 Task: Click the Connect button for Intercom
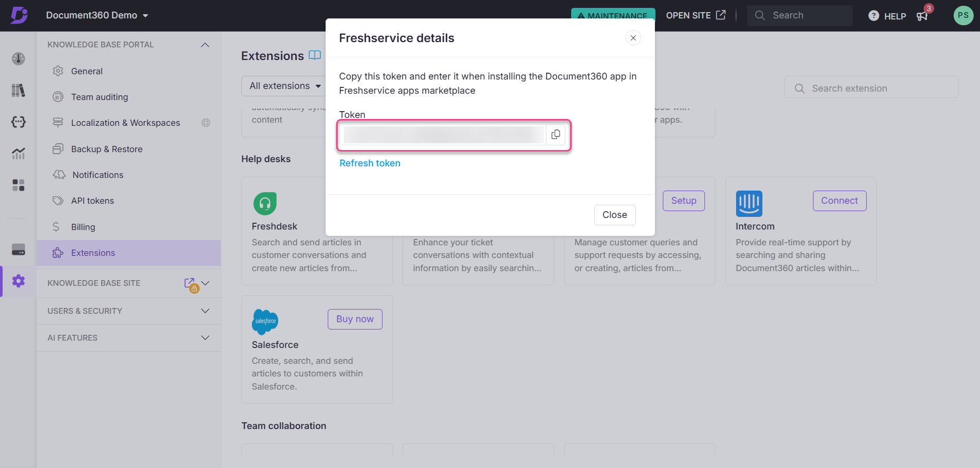pos(839,201)
